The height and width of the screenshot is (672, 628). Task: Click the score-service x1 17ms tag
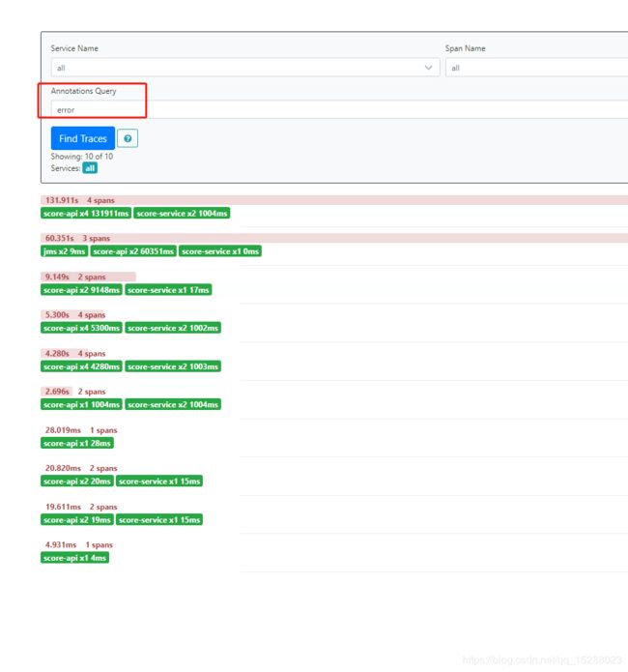tap(168, 290)
